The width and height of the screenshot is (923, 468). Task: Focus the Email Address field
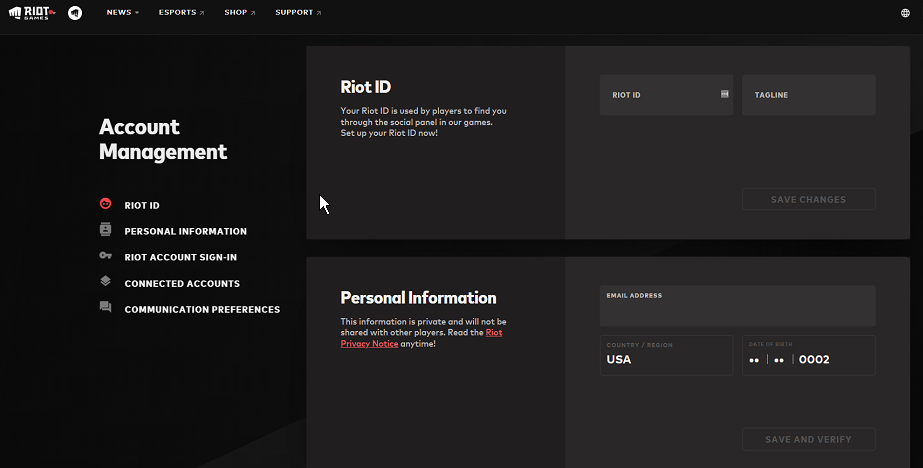(738, 306)
